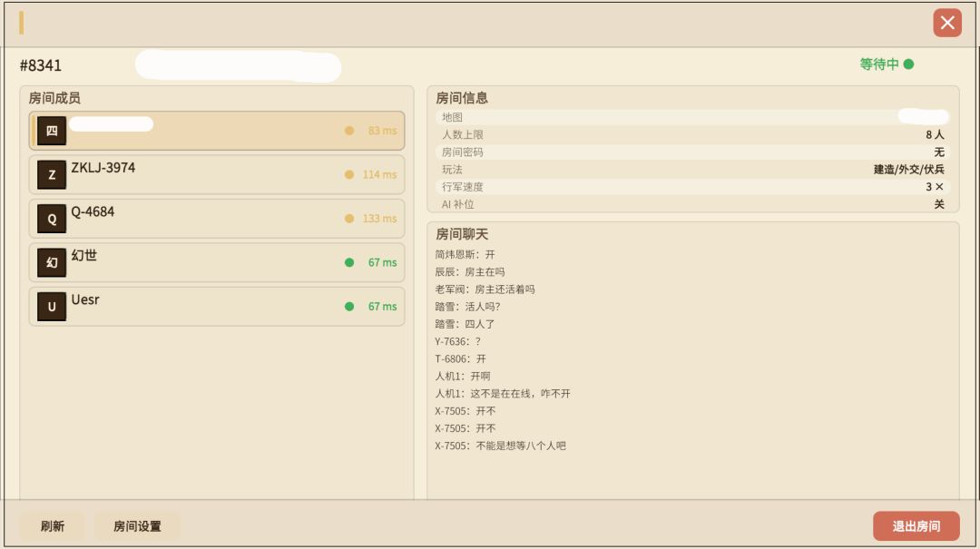Image resolution: width=980 pixels, height=549 pixels.
Task: Click chat message 踏雪：活人吗?
Action: pos(467,307)
